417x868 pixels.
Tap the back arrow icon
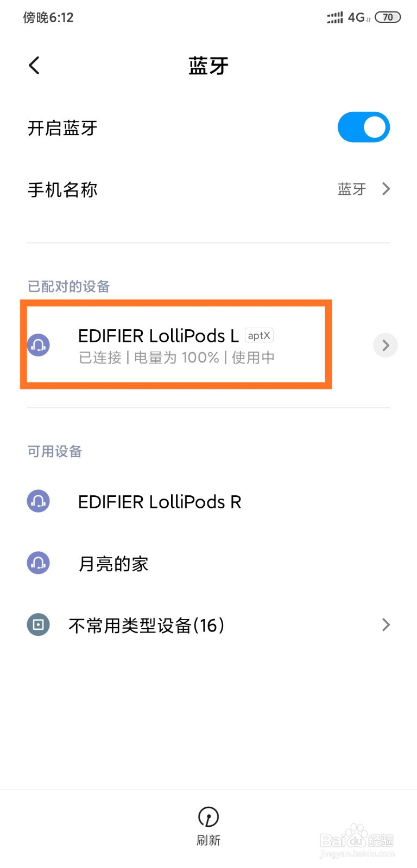[34, 66]
